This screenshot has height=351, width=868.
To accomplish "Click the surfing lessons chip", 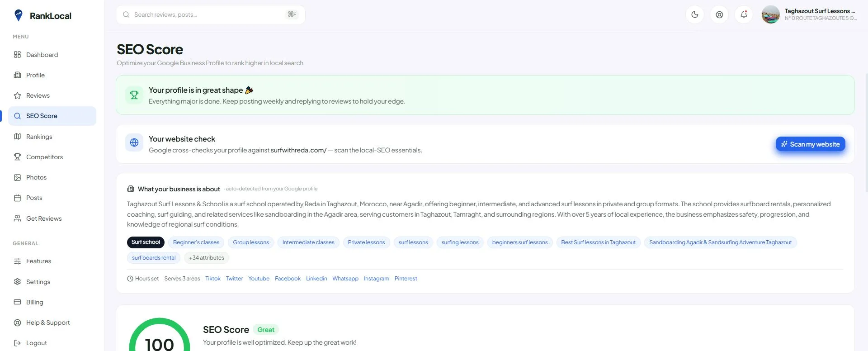I will [460, 242].
